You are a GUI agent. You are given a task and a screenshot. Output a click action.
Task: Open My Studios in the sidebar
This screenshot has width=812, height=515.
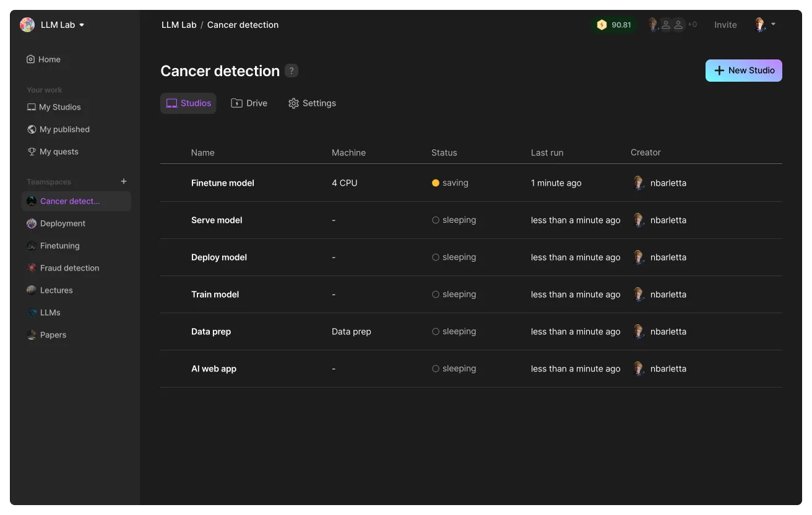point(54,107)
